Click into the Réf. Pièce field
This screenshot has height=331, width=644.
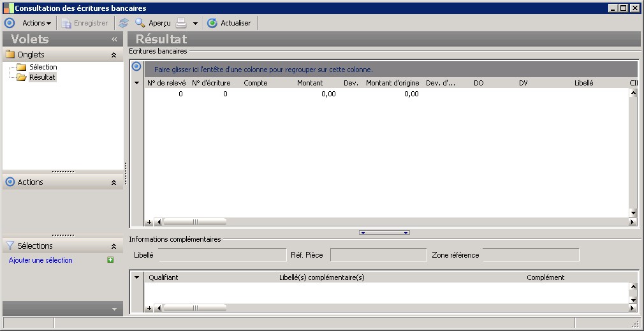tap(378, 255)
